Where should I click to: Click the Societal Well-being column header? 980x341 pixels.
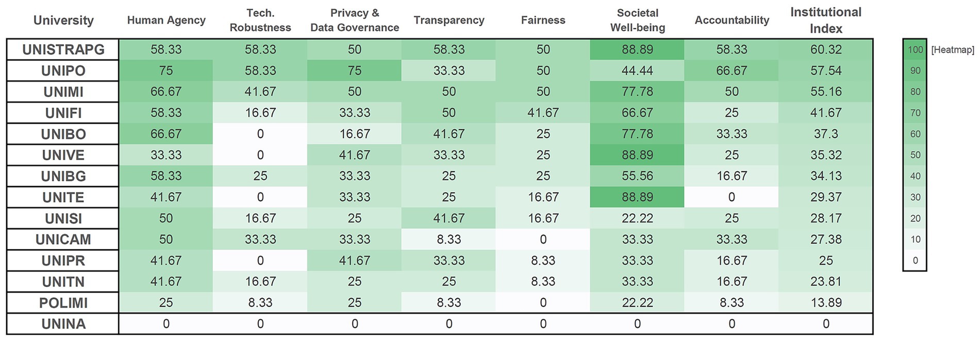637,20
